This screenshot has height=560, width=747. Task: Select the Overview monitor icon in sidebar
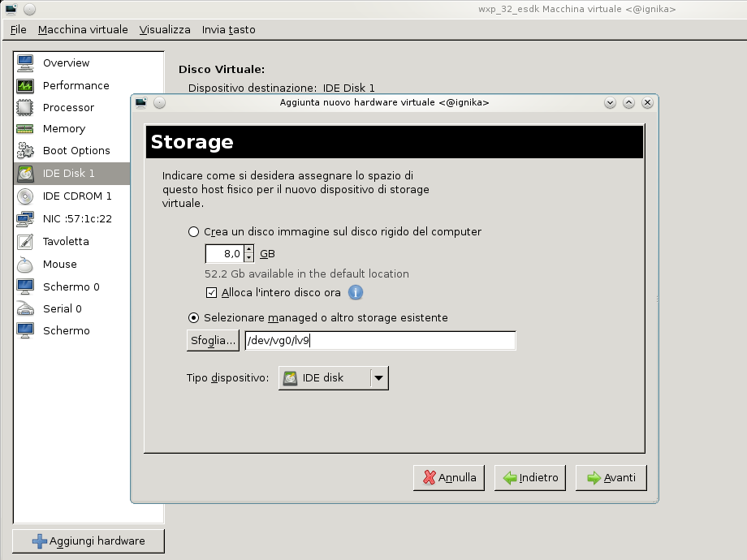click(x=25, y=63)
